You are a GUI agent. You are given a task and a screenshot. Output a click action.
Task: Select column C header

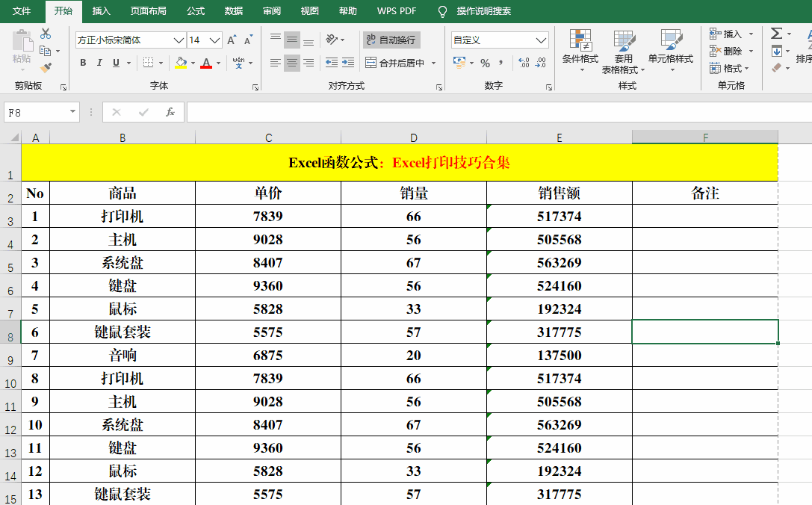pos(268,137)
